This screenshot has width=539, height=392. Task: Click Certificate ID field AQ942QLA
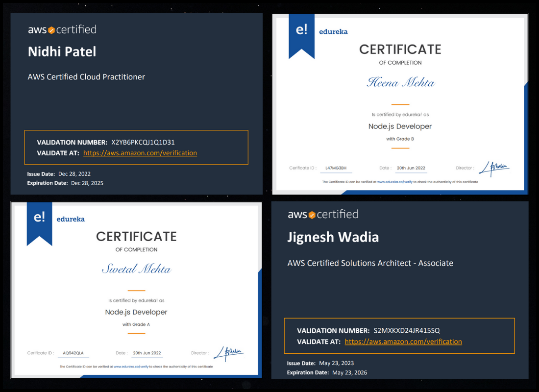(x=73, y=353)
